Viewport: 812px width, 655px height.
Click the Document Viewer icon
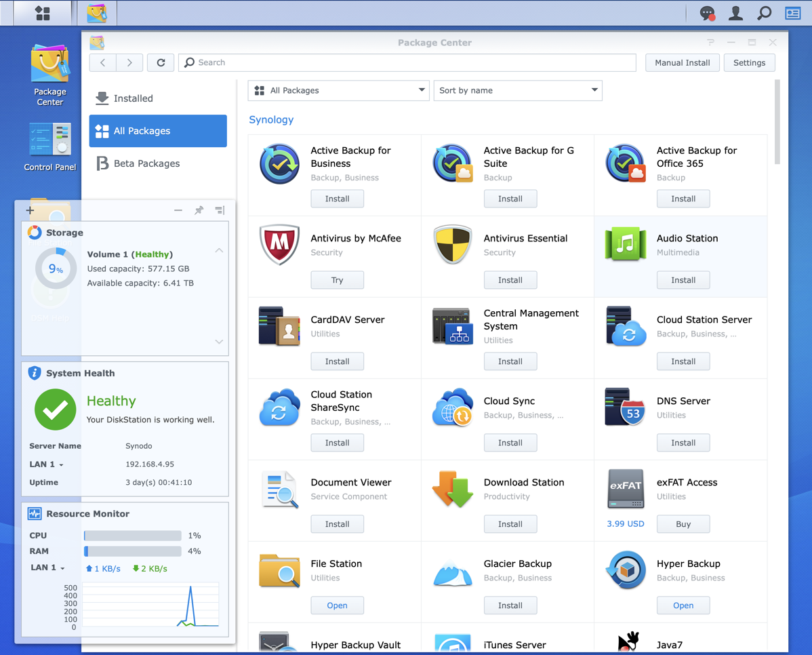click(x=280, y=489)
